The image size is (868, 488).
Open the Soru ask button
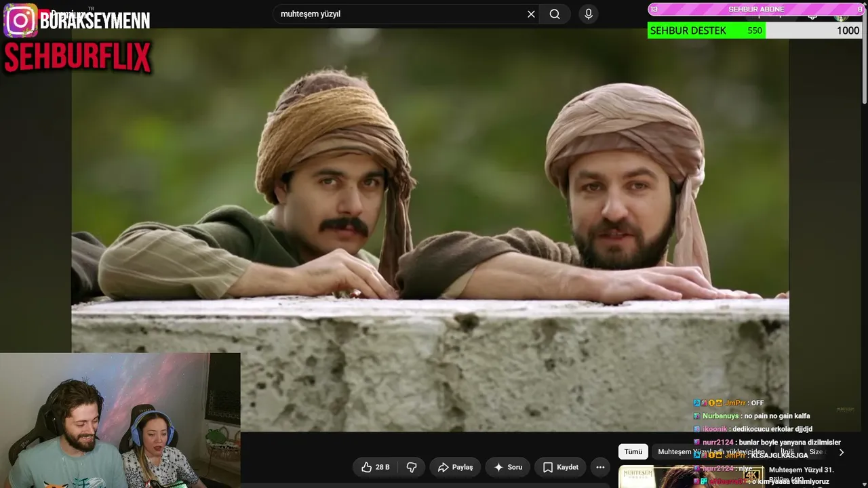508,467
